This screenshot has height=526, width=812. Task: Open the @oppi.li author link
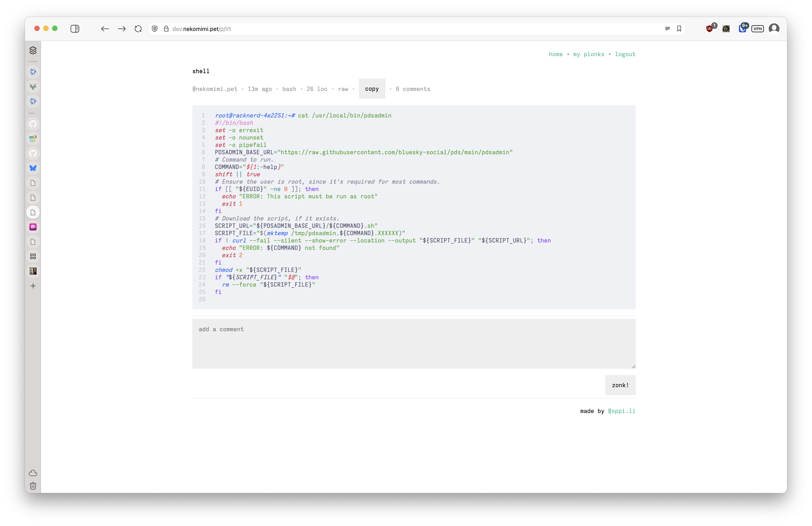[621, 411]
